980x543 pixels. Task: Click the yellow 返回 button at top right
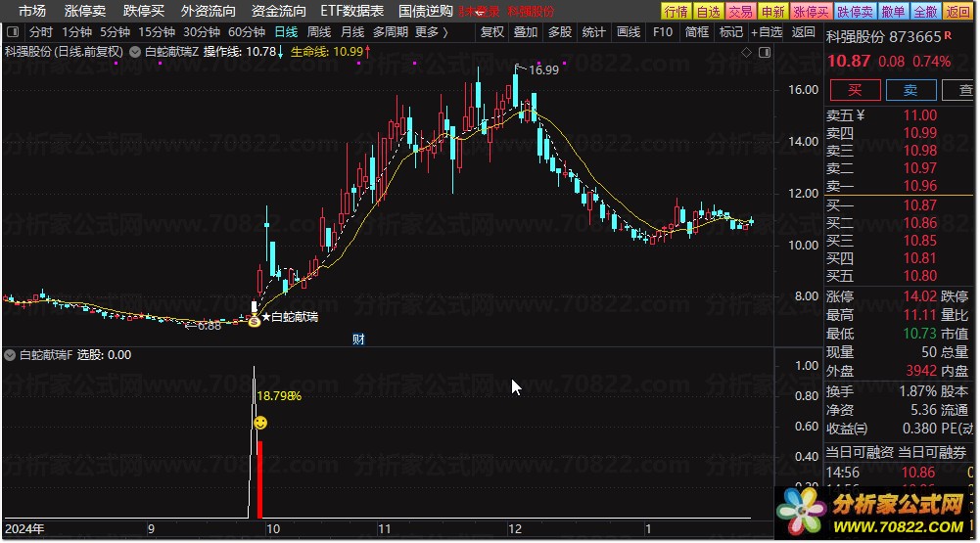pos(958,11)
